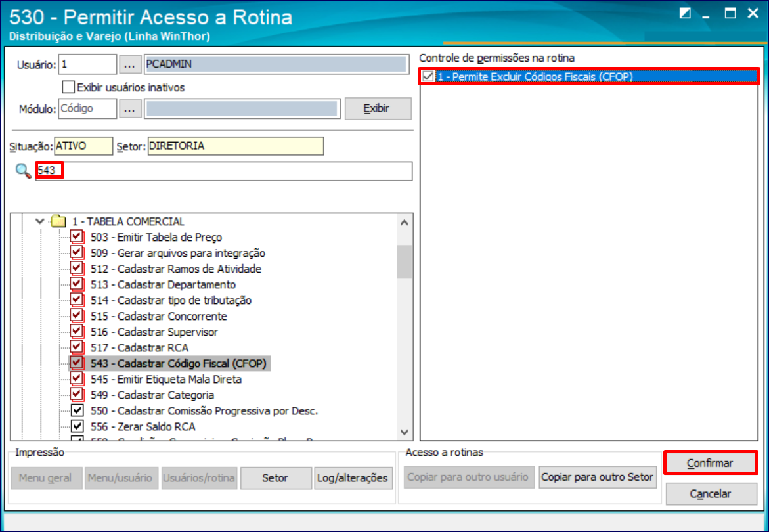Close the 530 Permitir Acesso a Rotina window
The image size is (769, 532).
coord(753,13)
